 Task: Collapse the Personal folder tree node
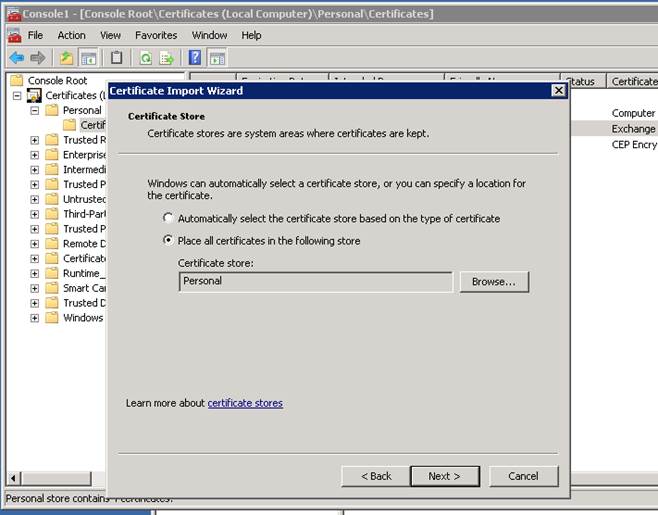coord(35,110)
